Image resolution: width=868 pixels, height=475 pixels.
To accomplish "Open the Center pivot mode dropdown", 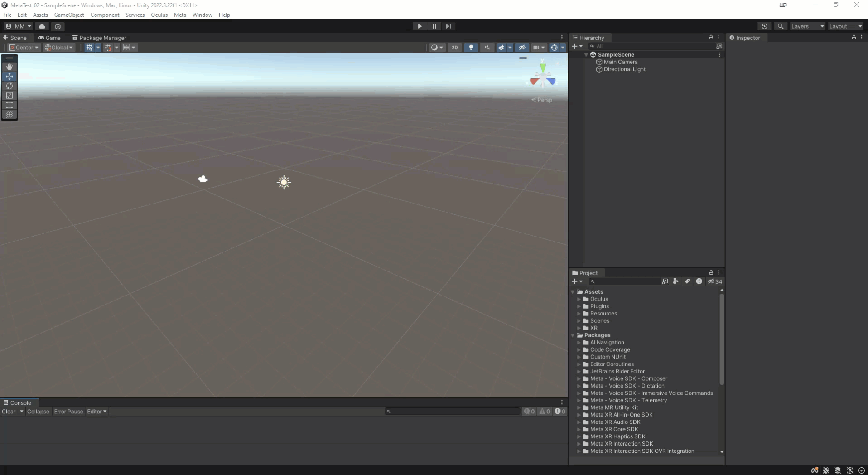I will pos(24,48).
